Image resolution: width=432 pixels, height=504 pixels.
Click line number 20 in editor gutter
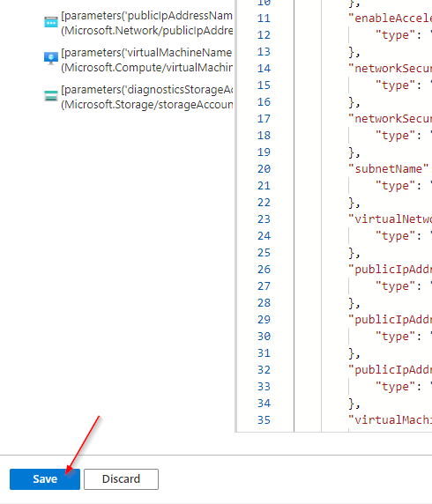[x=264, y=169]
